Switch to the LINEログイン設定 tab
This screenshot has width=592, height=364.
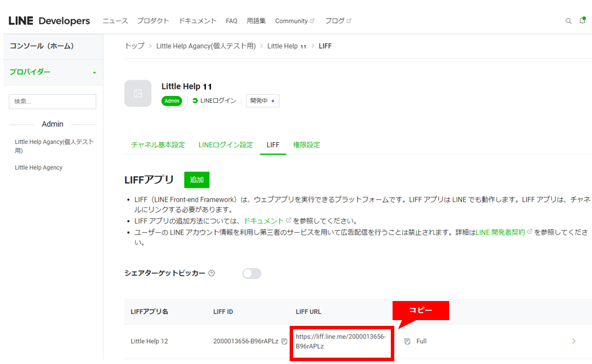(225, 145)
